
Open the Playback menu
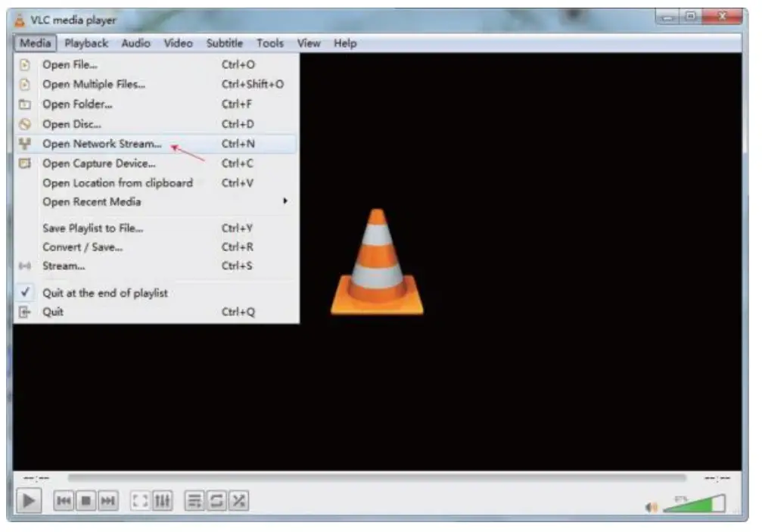point(86,43)
